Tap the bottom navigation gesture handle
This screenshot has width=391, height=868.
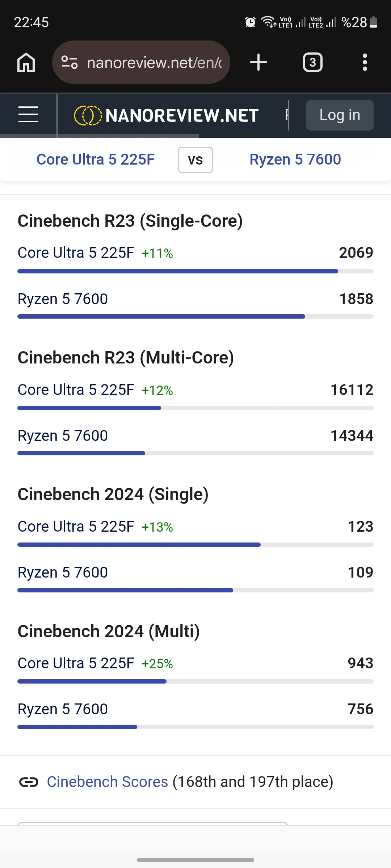(x=195, y=860)
